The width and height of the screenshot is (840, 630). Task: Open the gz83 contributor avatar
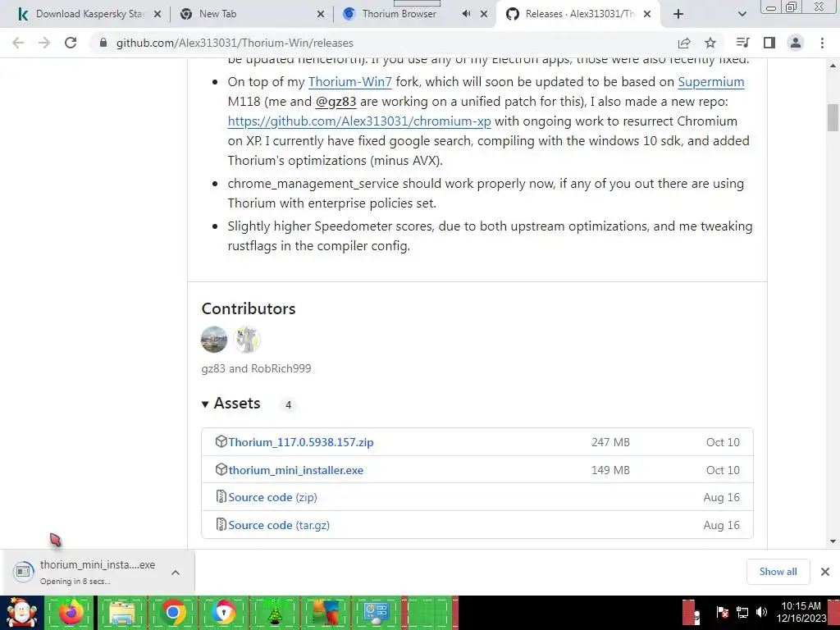click(x=214, y=339)
